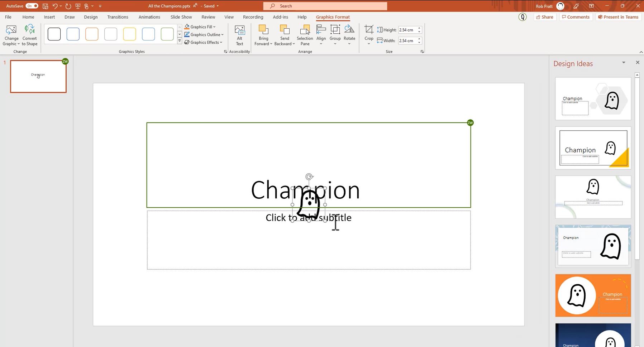Viewport: 644px width, 347px height.
Task: Click the Undo arrow icon
Action: 55,6
